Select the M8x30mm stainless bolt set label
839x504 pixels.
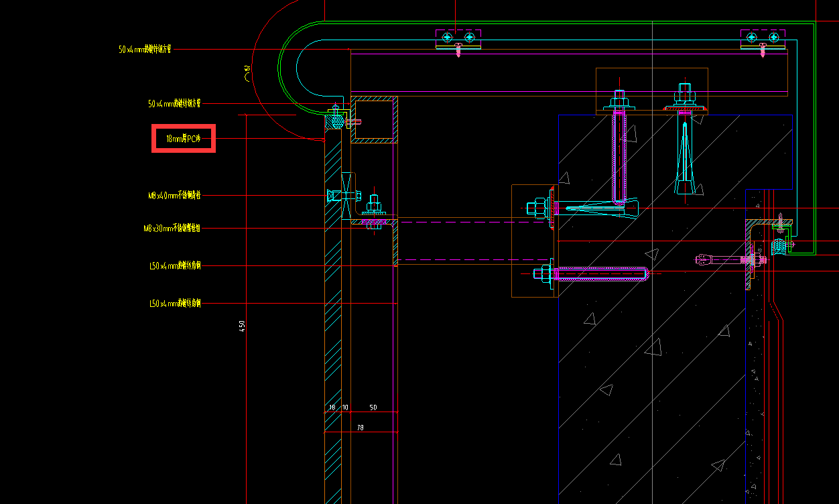coord(172,229)
